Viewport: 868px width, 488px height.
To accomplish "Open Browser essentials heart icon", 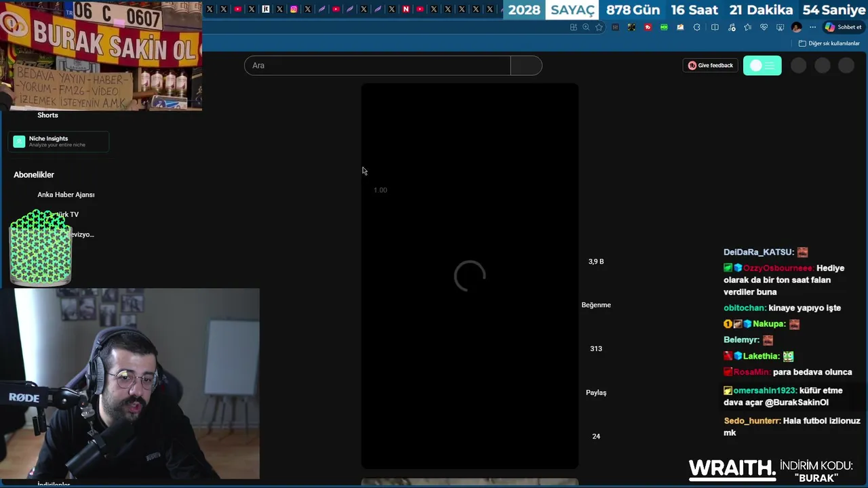I will pos(764,27).
